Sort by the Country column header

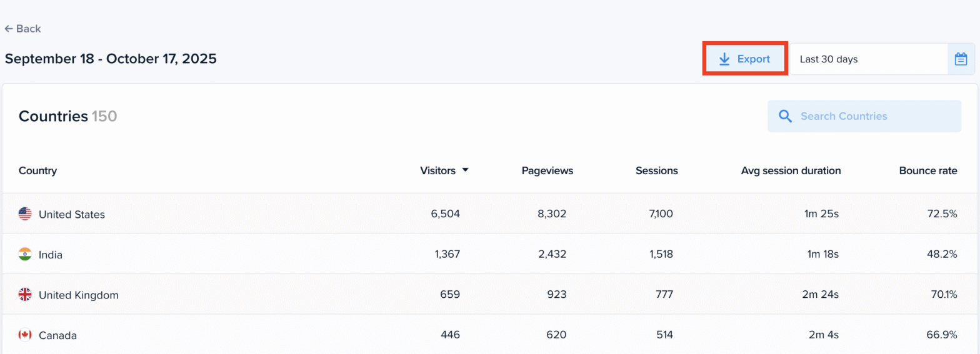(37, 170)
